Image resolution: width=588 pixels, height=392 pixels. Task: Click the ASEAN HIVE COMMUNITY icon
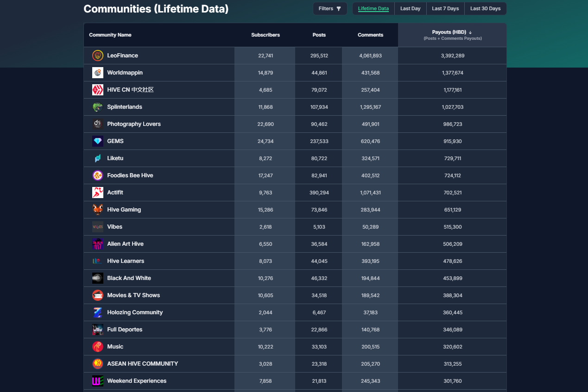point(98,364)
